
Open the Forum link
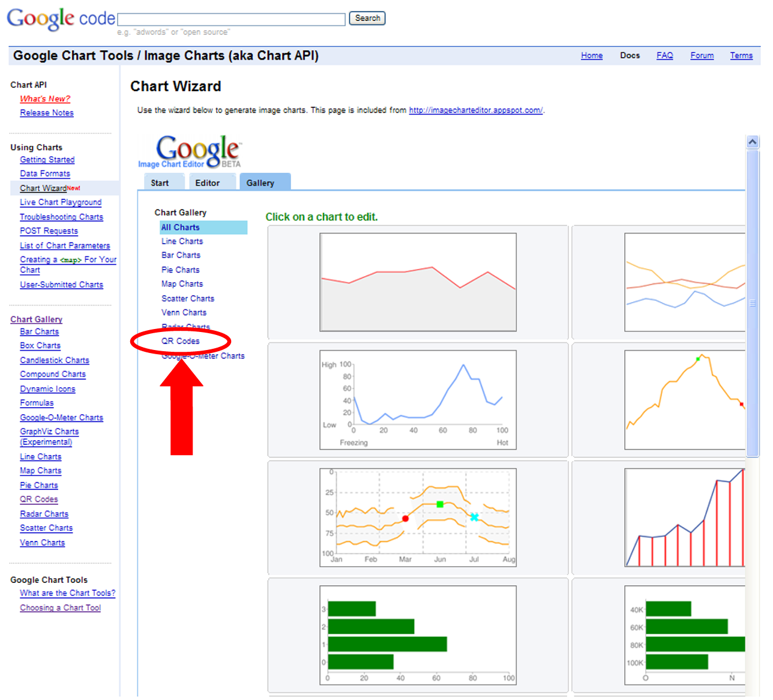[x=702, y=56]
